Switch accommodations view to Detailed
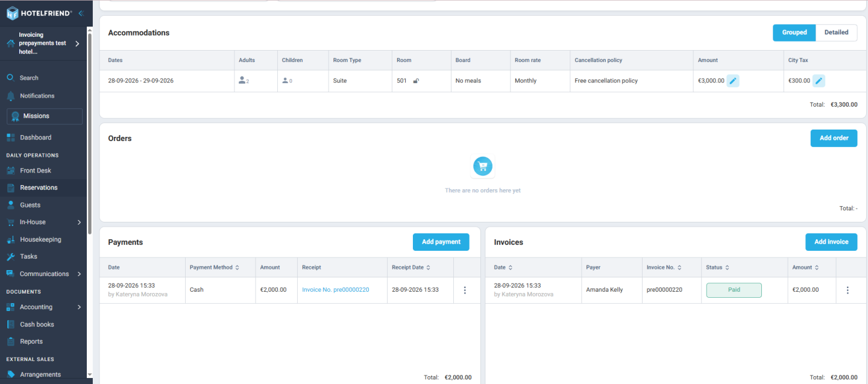Image resolution: width=868 pixels, height=384 pixels. (x=836, y=33)
